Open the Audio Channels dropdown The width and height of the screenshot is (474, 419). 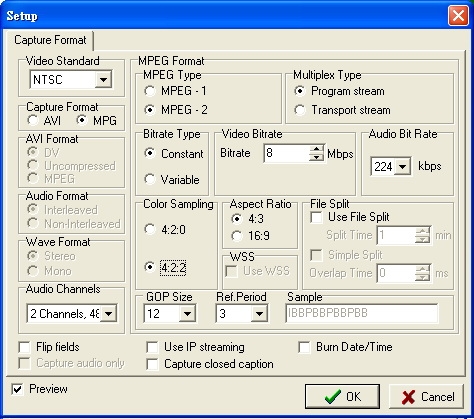[x=108, y=313]
